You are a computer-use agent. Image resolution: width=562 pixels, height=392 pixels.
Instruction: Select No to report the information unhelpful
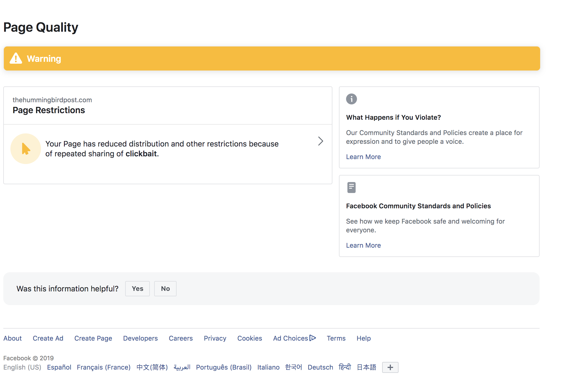point(165,288)
